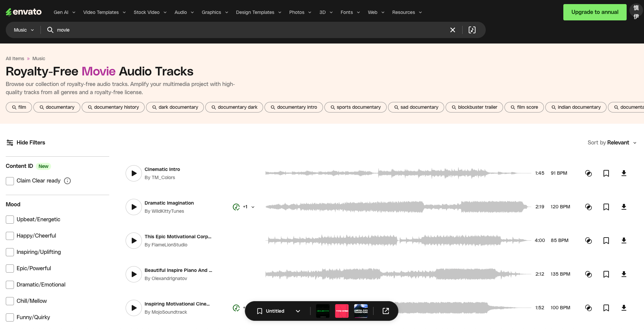
Task: Open the Sort by Relevant dropdown
Action: [x=612, y=143]
